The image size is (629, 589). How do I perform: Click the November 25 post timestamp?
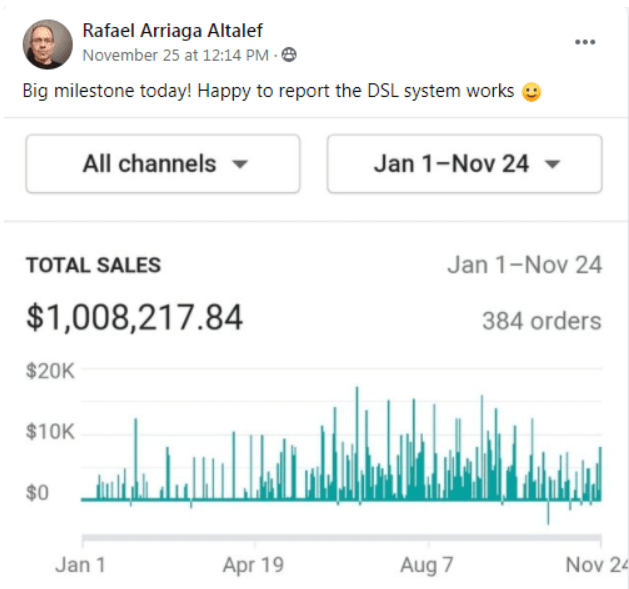click(x=176, y=55)
